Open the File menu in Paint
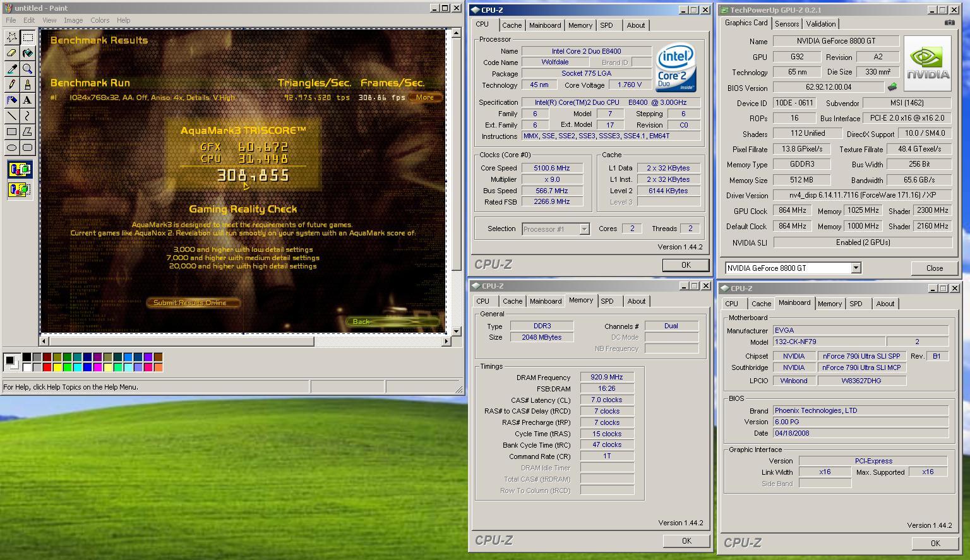This screenshot has height=560, width=970. 11,20
